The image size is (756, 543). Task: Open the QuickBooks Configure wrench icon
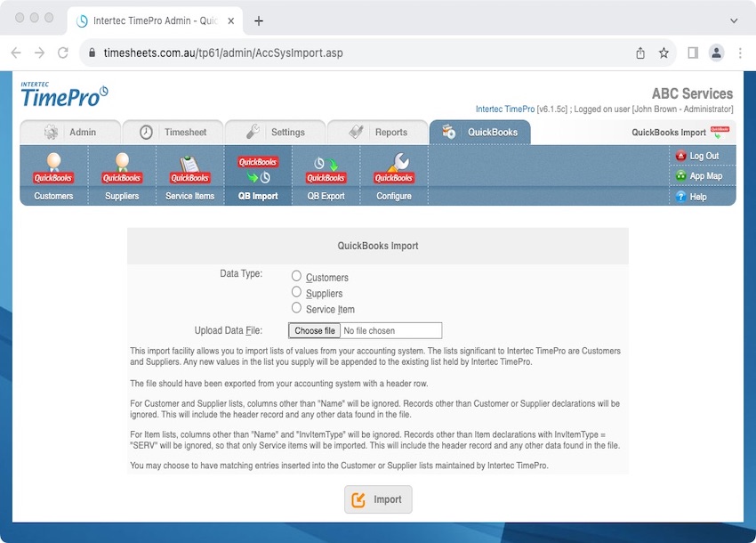394,168
